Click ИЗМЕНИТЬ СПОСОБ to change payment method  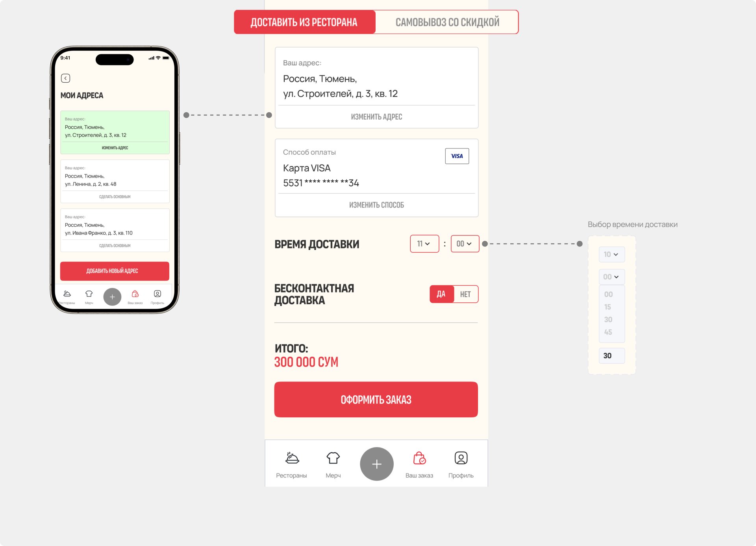pyautogui.click(x=376, y=204)
